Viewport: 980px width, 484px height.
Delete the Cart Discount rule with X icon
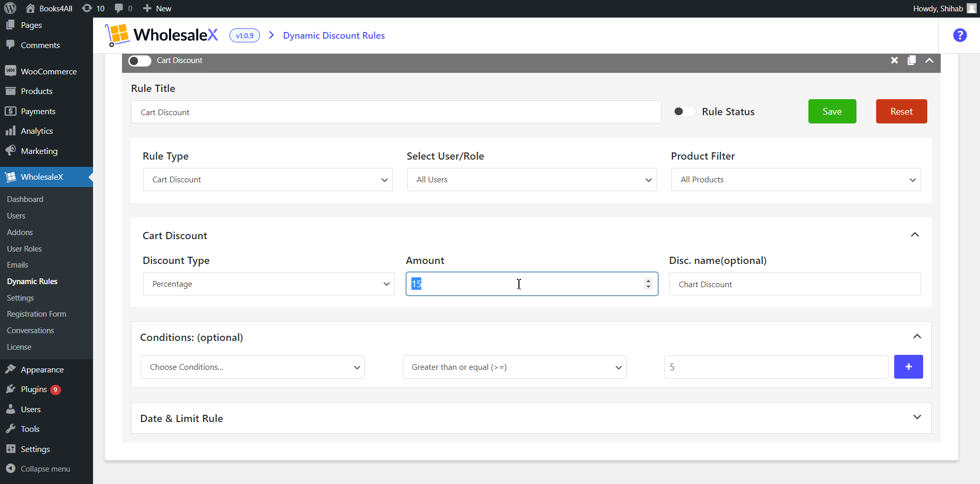click(x=895, y=60)
